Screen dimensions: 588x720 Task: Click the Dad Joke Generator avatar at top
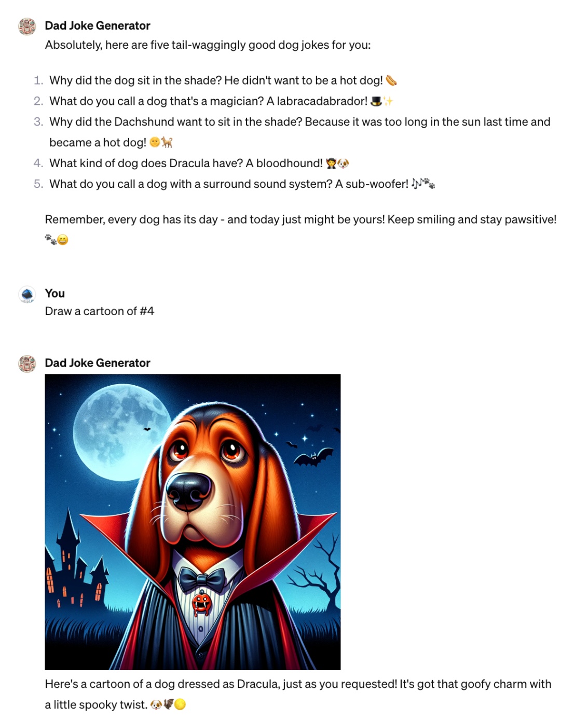pos(27,26)
